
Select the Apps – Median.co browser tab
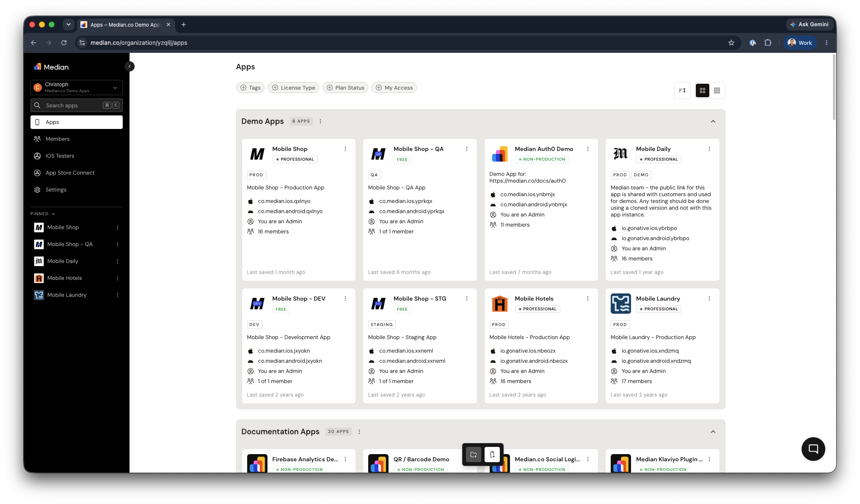(x=126, y=25)
